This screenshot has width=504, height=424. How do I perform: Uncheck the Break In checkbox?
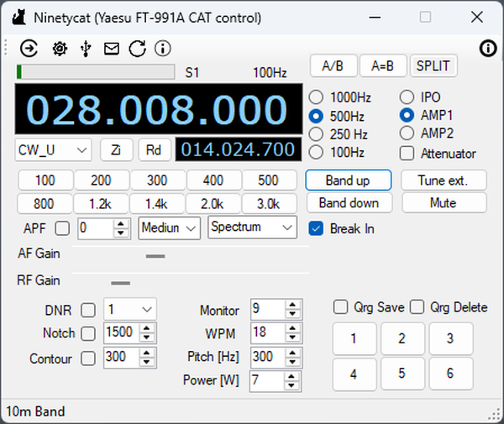click(x=316, y=228)
